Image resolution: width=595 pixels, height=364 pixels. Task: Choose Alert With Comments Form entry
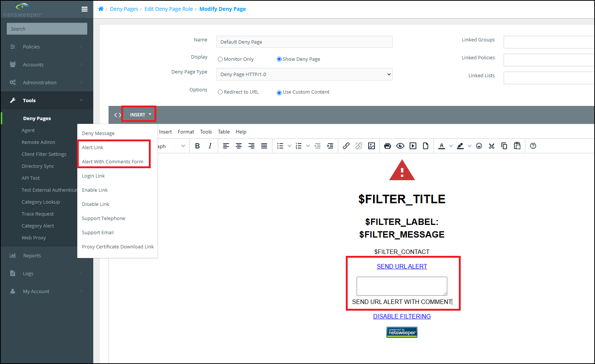pos(117,161)
